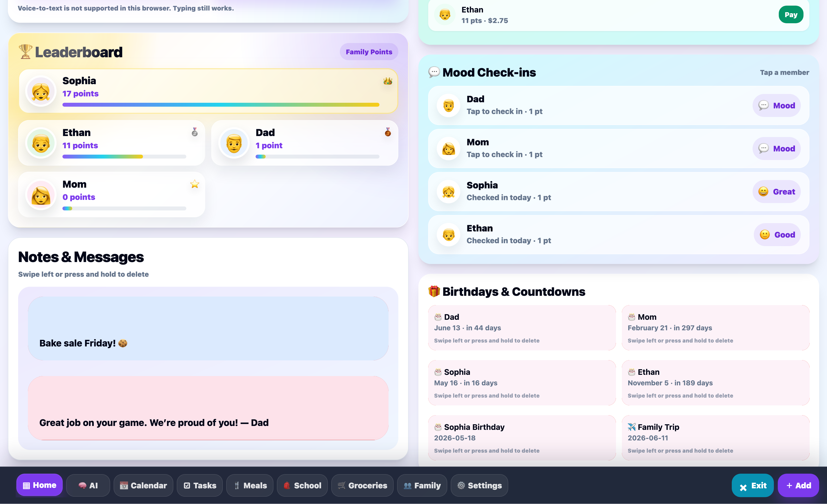
Task: Select the 'Bake sale Friday!' note
Action: (x=208, y=328)
